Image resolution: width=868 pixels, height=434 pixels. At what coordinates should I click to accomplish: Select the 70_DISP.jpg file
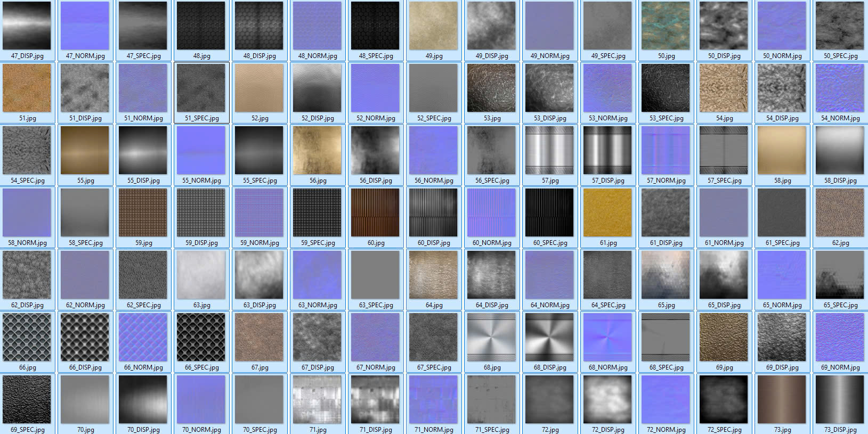coord(143,399)
